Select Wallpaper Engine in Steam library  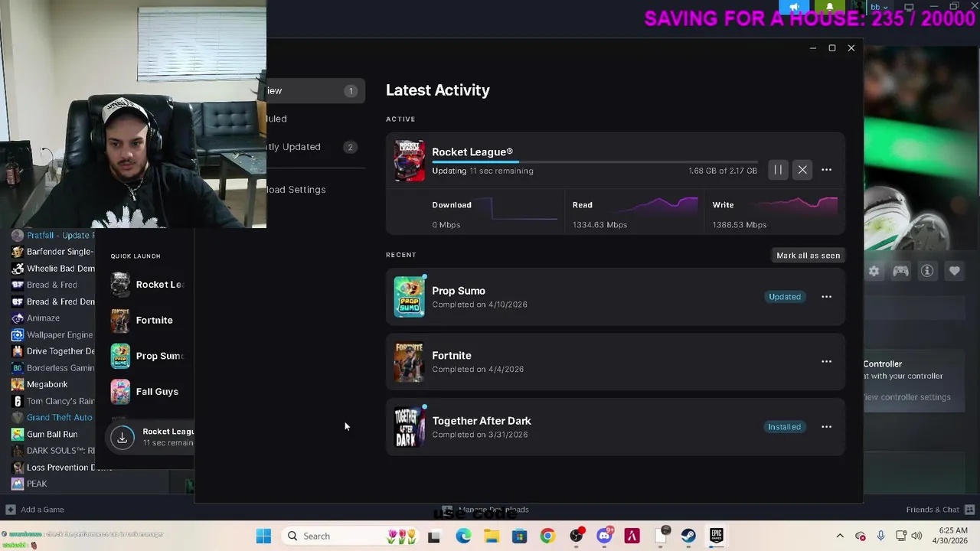tap(52, 334)
